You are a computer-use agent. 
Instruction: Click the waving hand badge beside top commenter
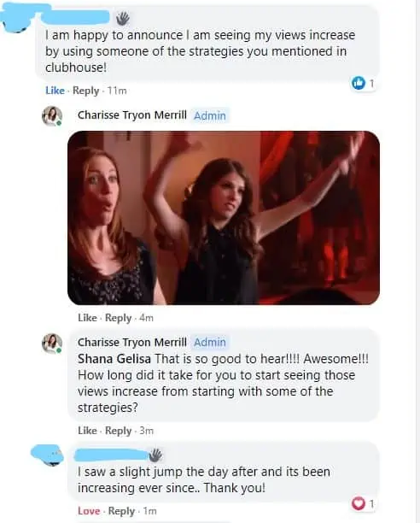click(x=123, y=18)
